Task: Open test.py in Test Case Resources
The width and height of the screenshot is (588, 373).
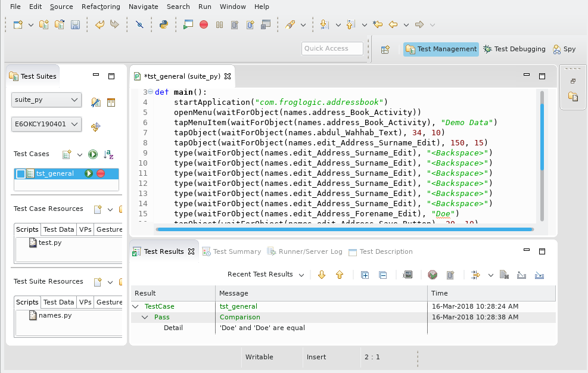Action: [49, 243]
